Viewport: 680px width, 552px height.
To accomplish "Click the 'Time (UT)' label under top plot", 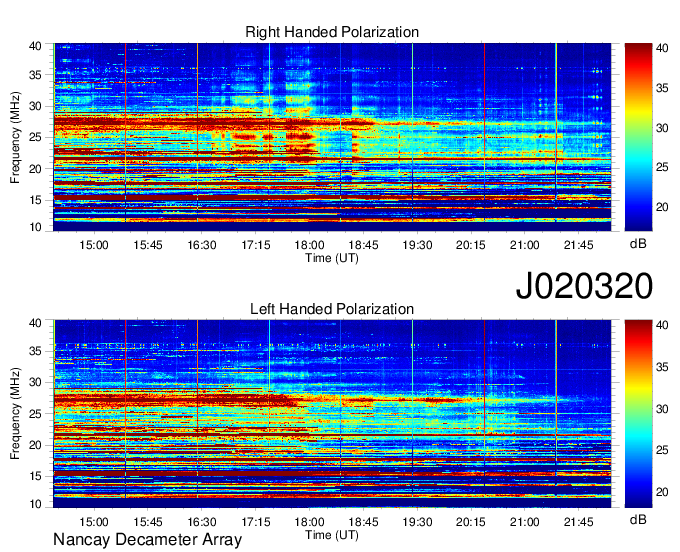I will coord(332,258).
